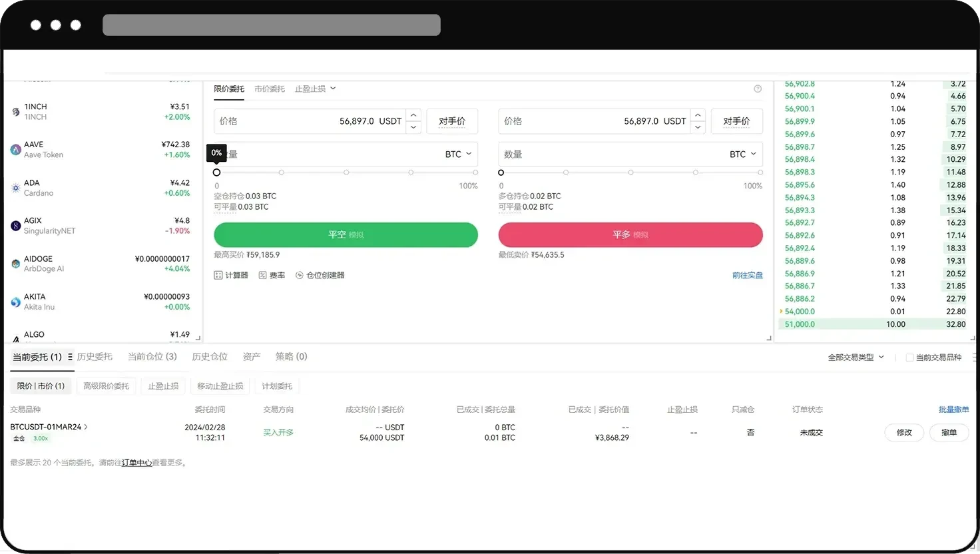980x554 pixels.
Task: Select the AAVE token icon
Action: pyautogui.click(x=15, y=149)
